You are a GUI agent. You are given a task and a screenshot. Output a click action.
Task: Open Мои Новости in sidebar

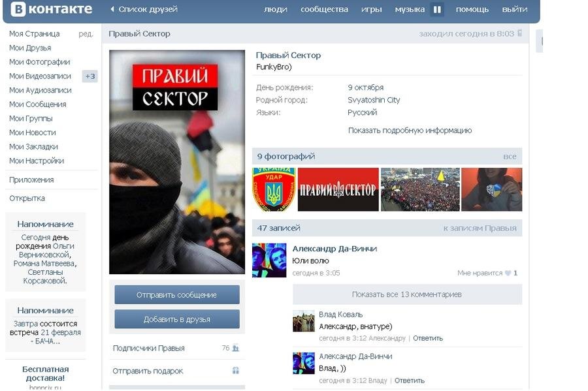[x=32, y=133]
